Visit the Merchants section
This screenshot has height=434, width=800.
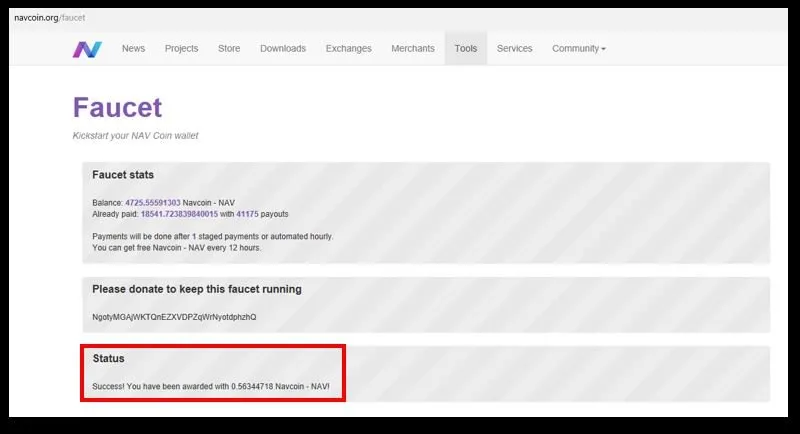tap(413, 48)
